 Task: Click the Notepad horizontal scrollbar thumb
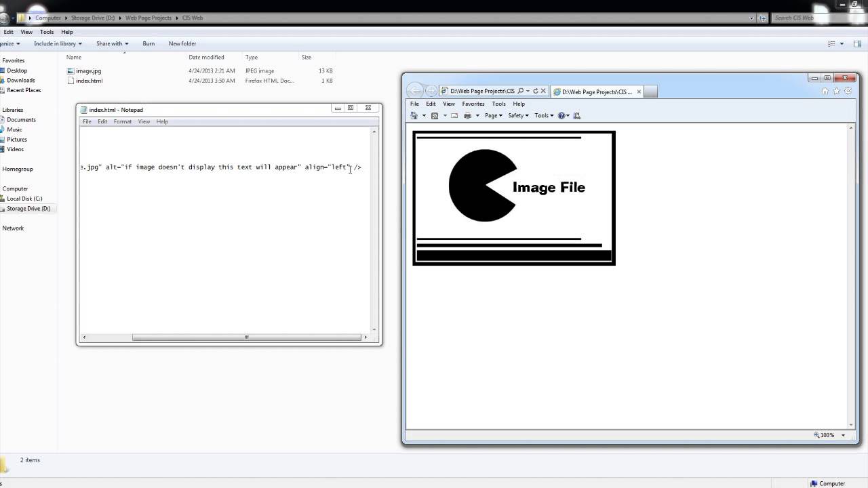point(247,337)
